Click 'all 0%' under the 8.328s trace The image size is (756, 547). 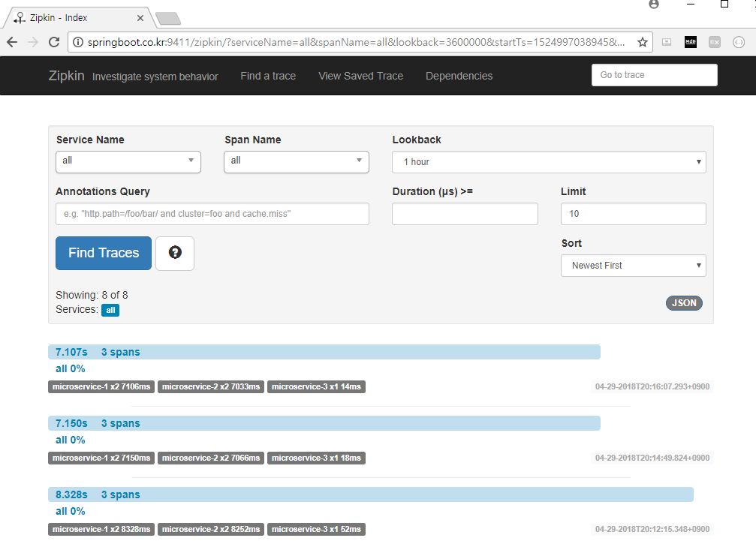point(71,511)
